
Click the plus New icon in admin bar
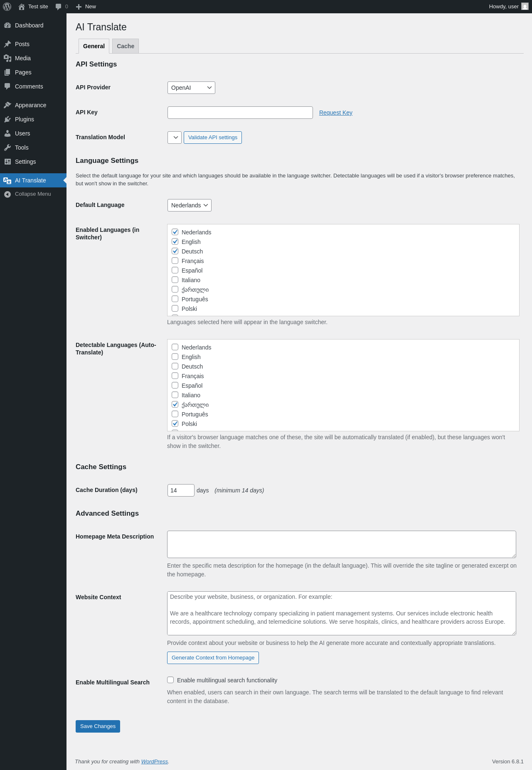click(79, 7)
